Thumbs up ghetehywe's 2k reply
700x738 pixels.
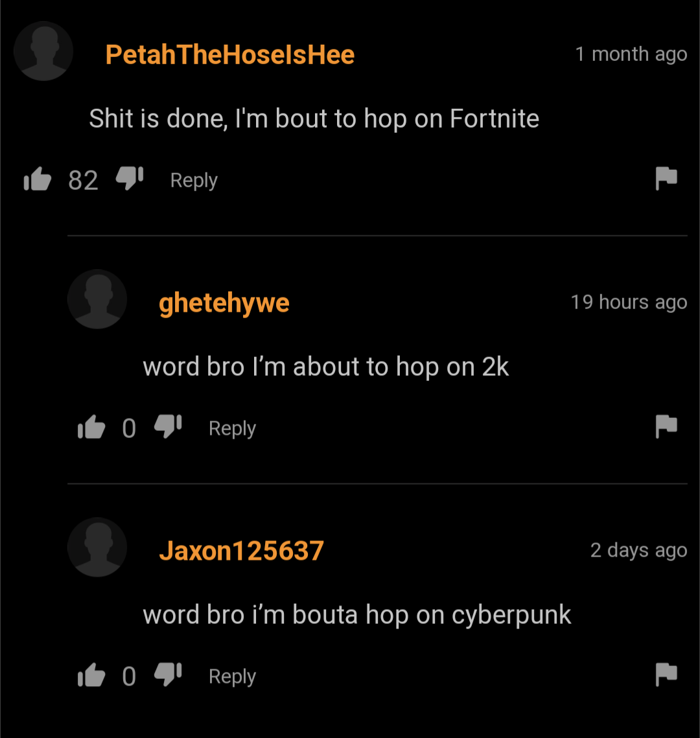(91, 428)
